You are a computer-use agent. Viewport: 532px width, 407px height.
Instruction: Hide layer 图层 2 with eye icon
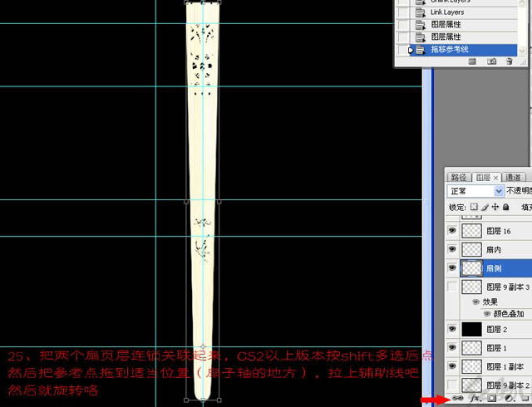[x=452, y=329]
